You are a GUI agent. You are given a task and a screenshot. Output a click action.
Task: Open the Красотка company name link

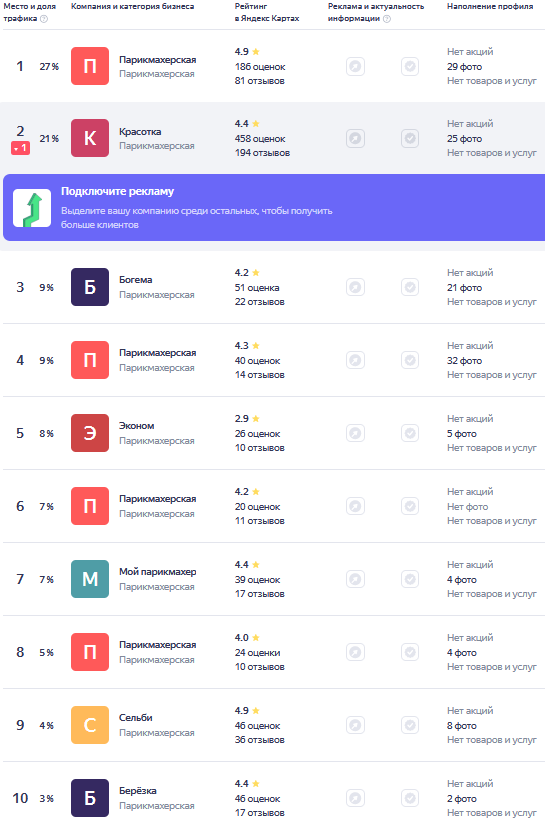140,132
